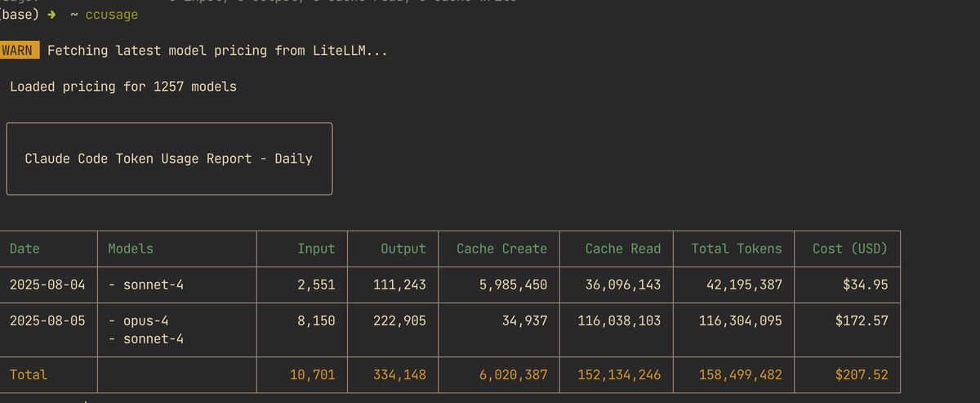Viewport: 980px width, 403px height.
Task: Click the date cell '2025-08-05'
Action: 47,320
